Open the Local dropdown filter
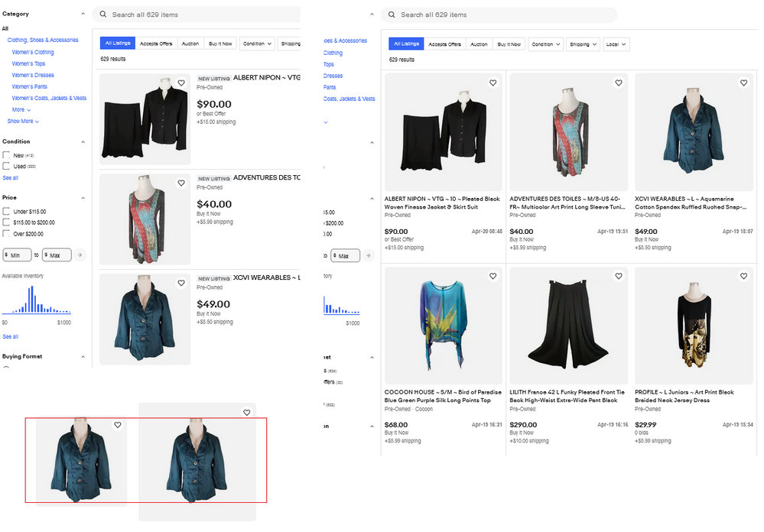Screen dimensions: 764x532 [x=616, y=44]
